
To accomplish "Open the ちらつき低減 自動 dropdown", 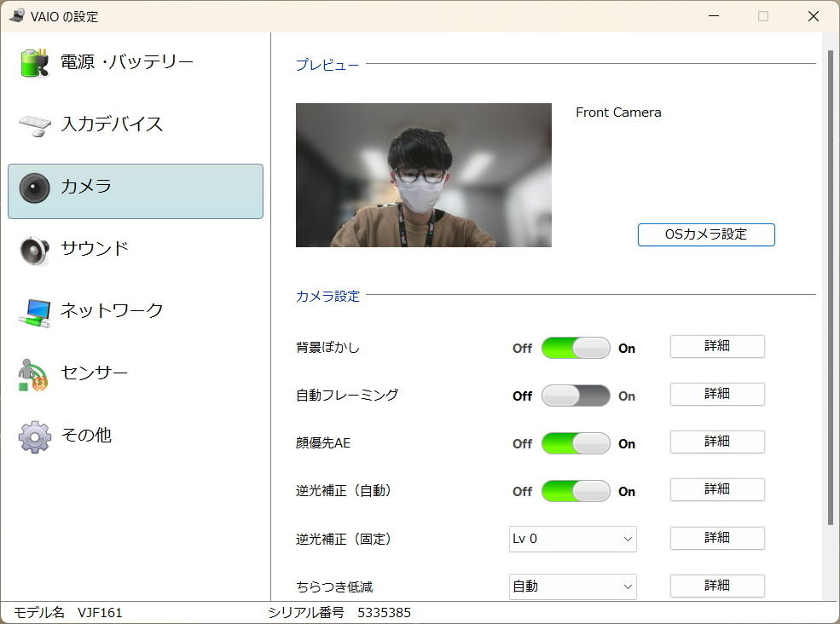I will 573,586.
